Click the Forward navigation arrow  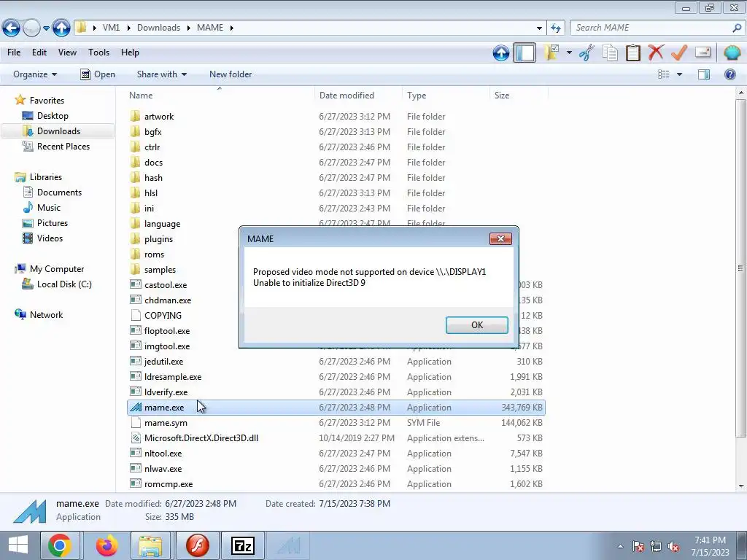[x=31, y=28]
